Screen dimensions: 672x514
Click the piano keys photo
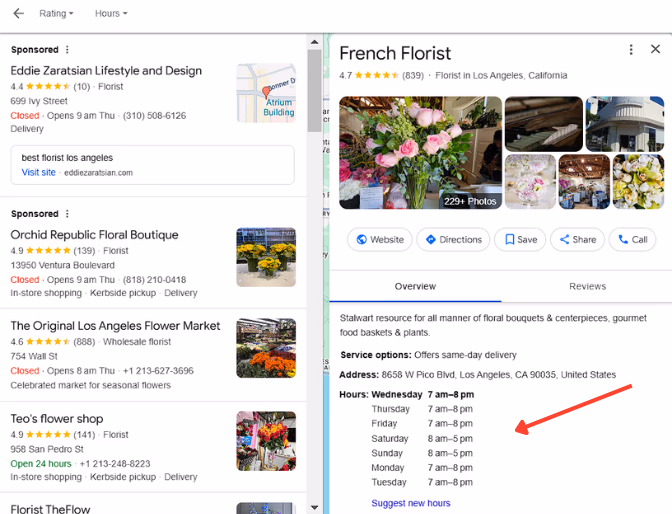click(544, 124)
